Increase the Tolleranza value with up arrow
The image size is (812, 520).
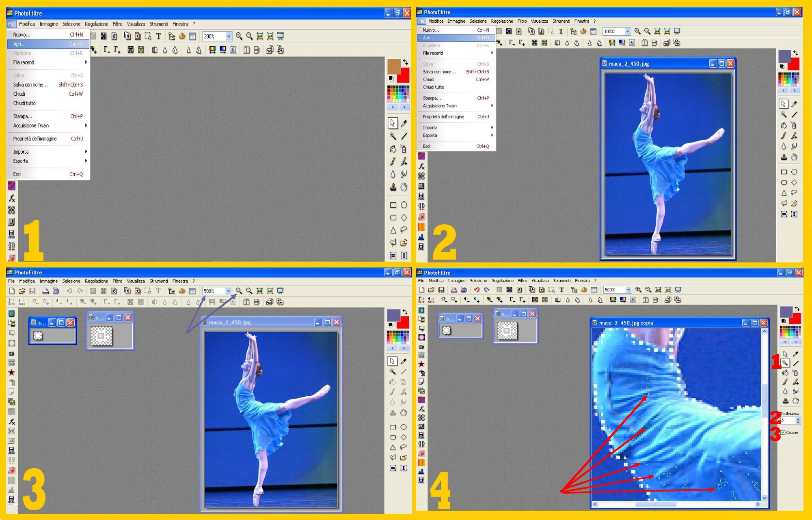coord(798,419)
